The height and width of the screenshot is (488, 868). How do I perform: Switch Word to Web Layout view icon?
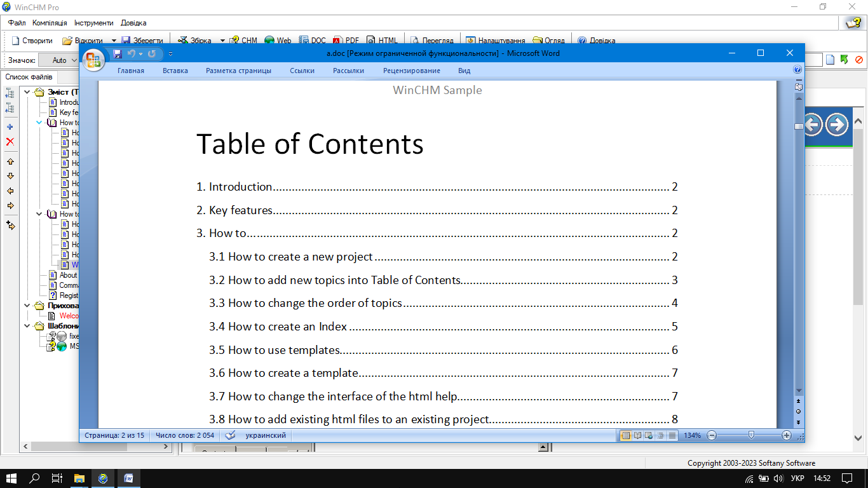(x=649, y=435)
